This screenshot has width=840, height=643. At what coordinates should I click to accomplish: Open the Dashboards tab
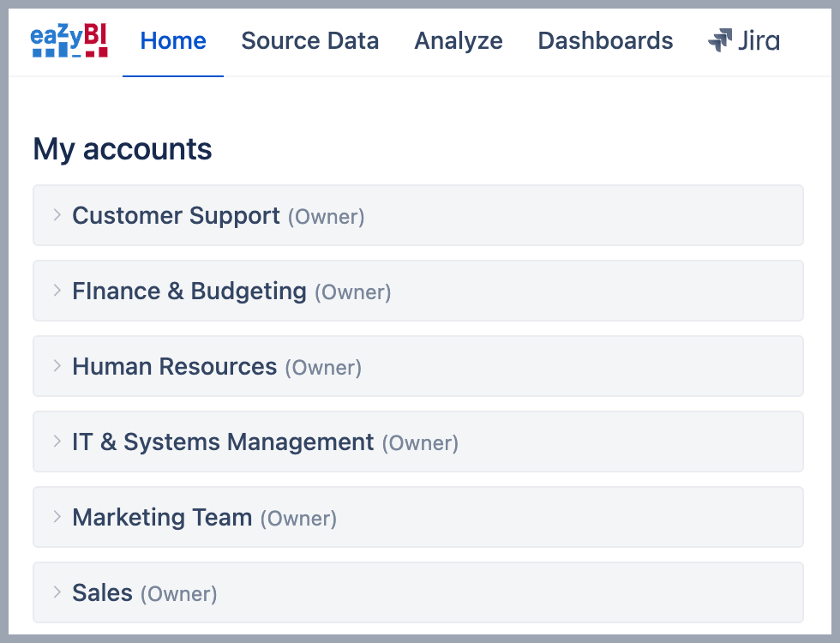point(605,40)
